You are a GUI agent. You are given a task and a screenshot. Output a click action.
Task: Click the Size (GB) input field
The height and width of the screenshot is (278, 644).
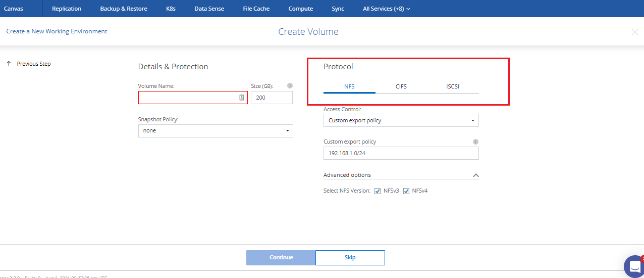point(272,98)
